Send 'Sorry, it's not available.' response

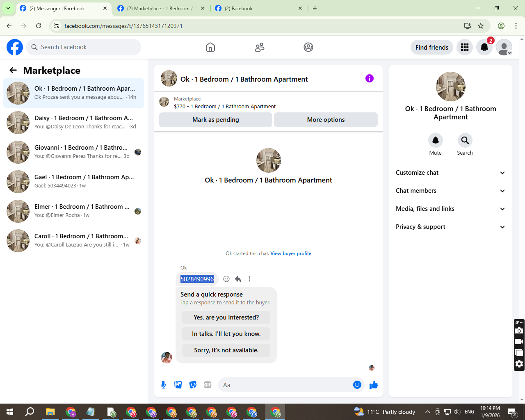(226, 350)
